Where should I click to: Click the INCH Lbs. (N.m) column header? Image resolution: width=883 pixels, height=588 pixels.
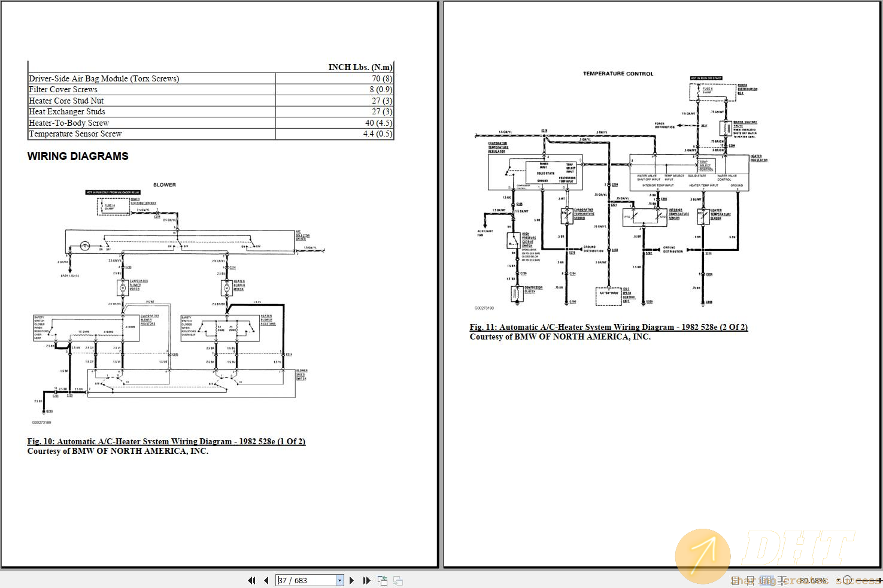360,67
